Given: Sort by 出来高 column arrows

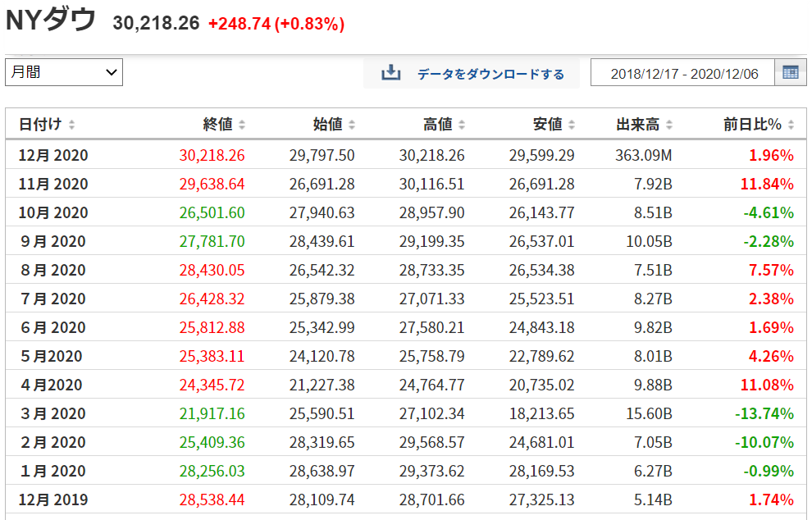Looking at the screenshot, I should tap(669, 125).
